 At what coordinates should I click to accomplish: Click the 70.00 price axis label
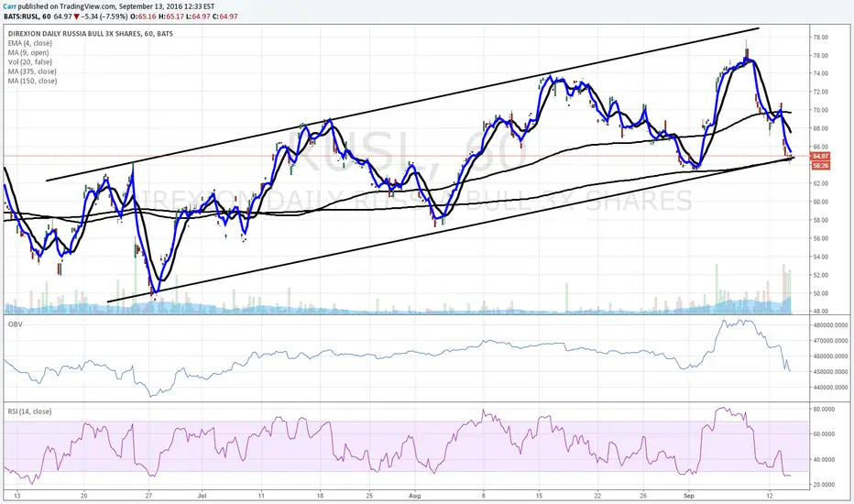[x=821, y=110]
